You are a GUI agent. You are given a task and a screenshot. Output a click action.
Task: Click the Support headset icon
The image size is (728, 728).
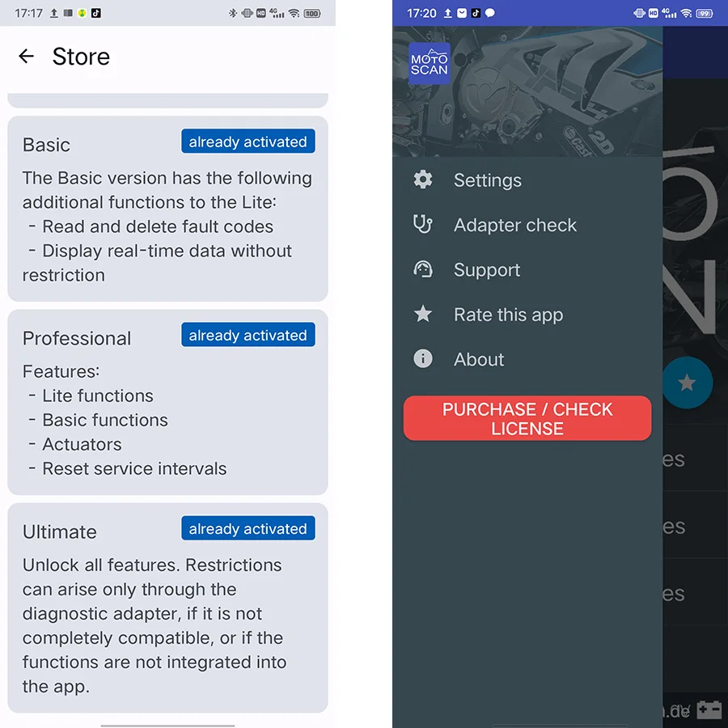[x=423, y=269]
